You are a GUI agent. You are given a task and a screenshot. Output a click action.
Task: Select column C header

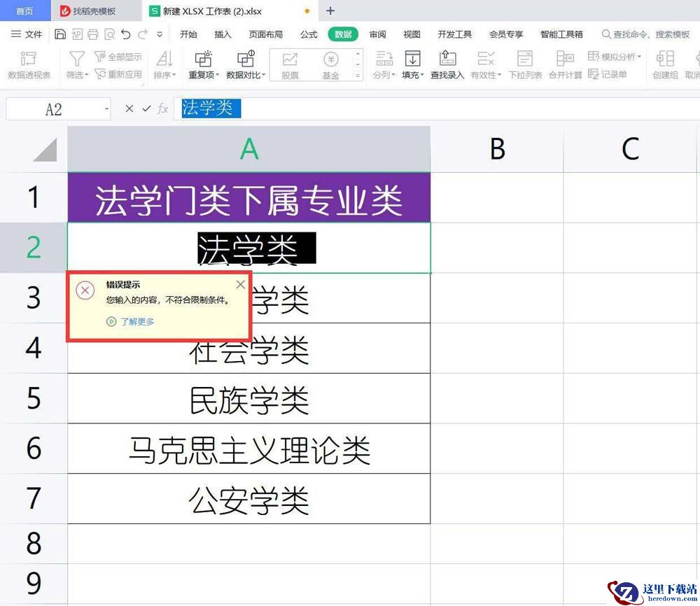coord(630,149)
